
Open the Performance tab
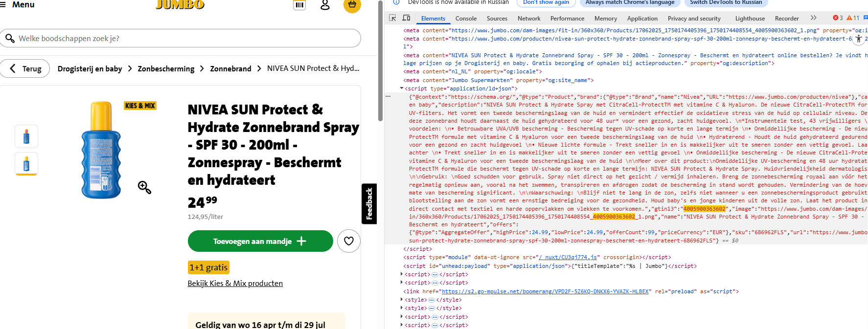coord(567,19)
